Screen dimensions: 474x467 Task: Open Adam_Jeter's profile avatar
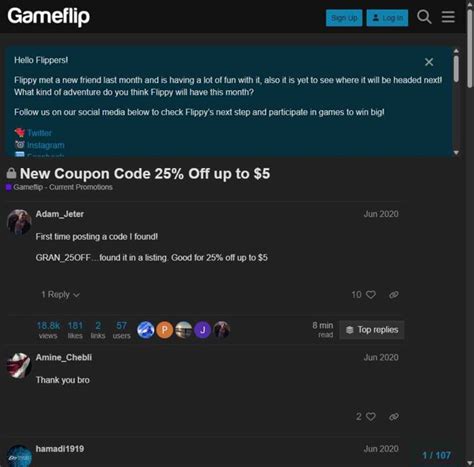(19, 222)
